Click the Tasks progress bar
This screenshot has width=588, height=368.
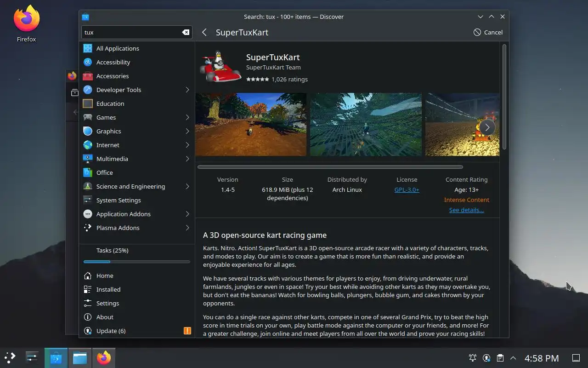point(137,262)
